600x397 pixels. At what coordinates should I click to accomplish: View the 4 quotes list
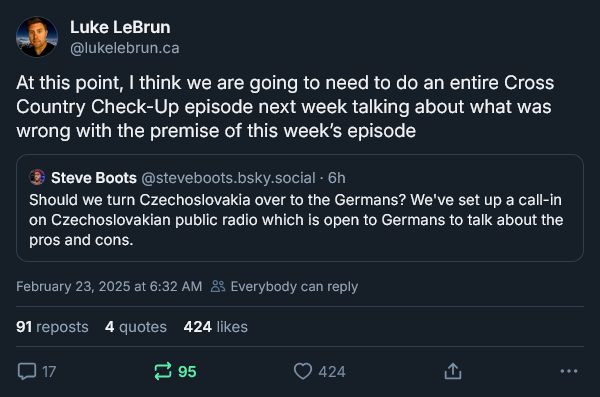[x=136, y=327]
